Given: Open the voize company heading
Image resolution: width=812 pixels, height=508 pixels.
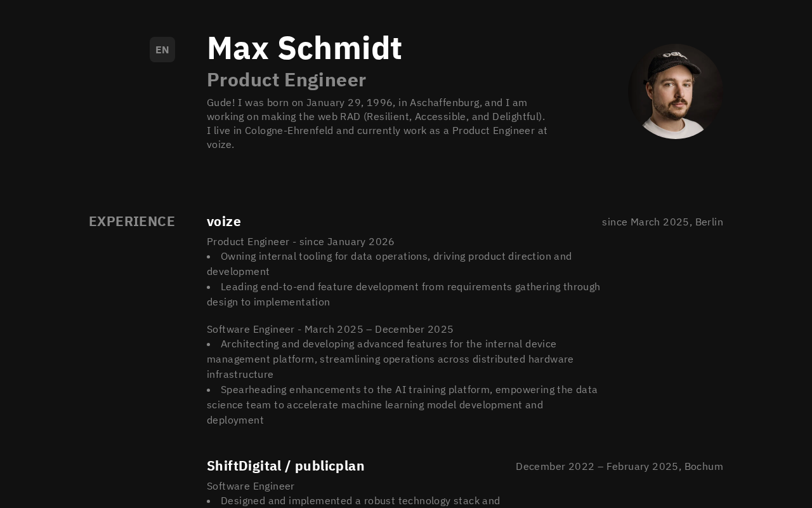Looking at the screenshot, I should (224, 222).
